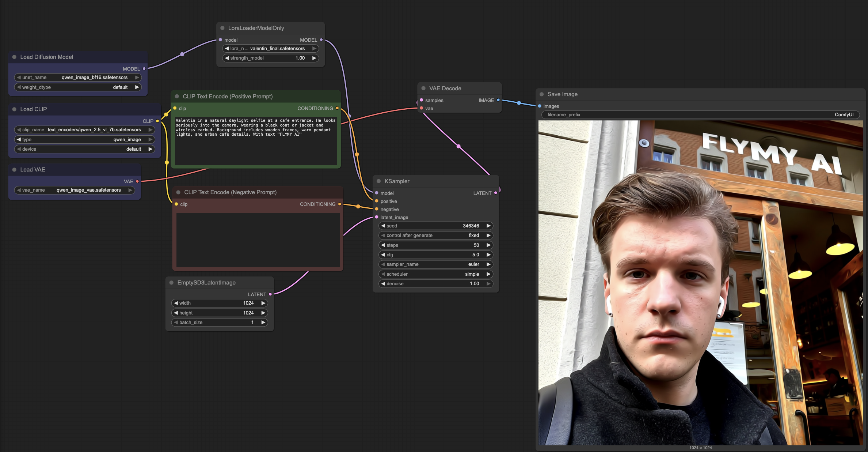Toggle collapse on the Save Image node

(541, 94)
